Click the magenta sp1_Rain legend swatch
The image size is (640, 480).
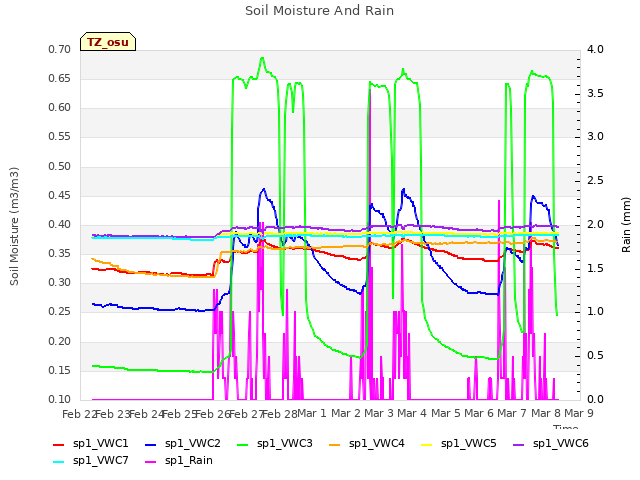coord(151,462)
